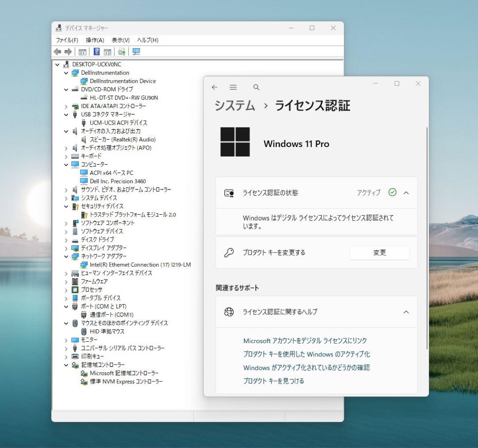Expand the モニター category
This screenshot has height=448, width=478.
[x=66, y=340]
